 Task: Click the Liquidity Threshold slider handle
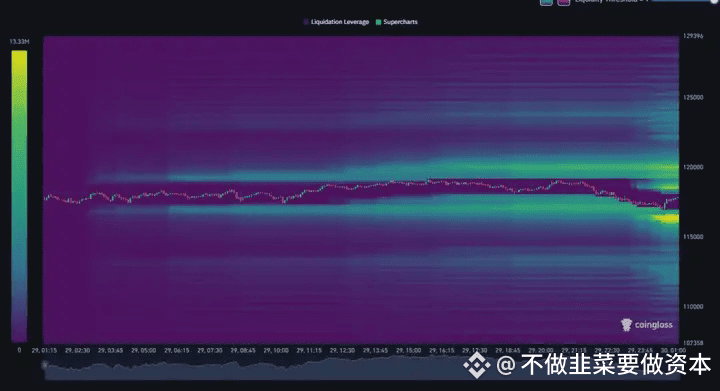[x=714, y=1]
